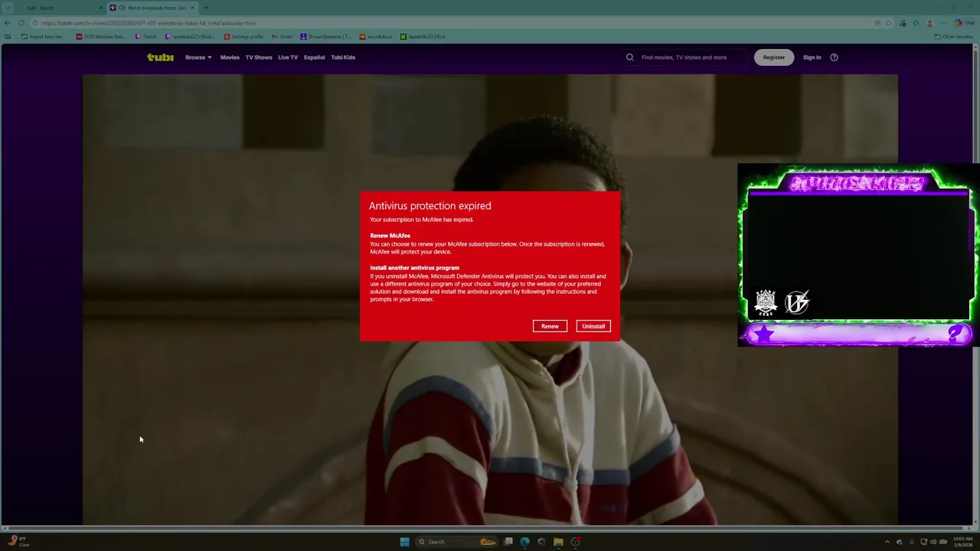The image size is (980, 551).
Task: Go to TV Shows in Tubi navigation
Action: tap(259, 57)
